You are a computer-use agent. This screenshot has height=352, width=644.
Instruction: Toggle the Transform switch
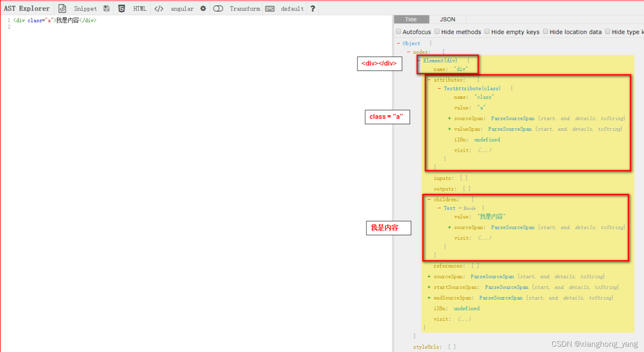[x=218, y=9]
